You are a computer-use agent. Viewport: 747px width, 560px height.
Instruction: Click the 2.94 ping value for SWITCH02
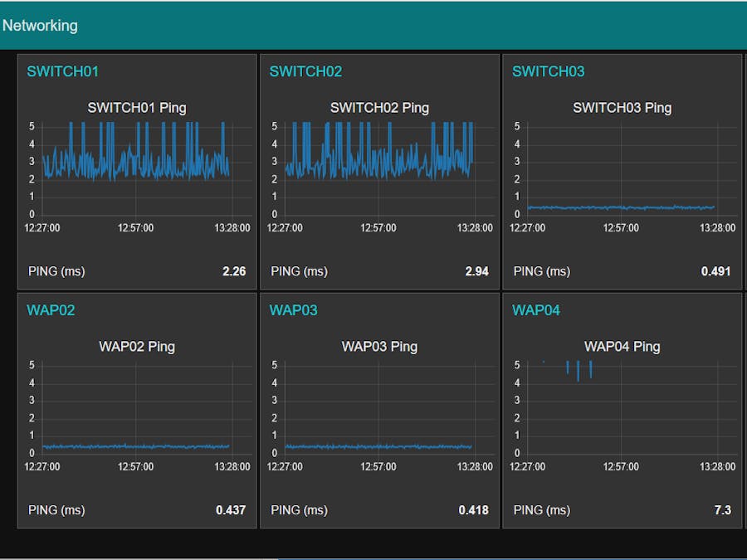coord(476,271)
